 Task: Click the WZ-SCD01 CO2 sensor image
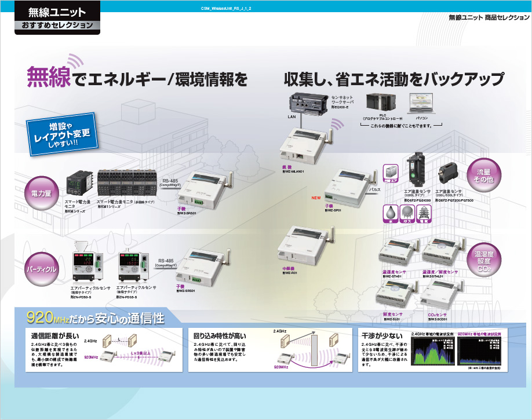pyautogui.click(x=441, y=294)
